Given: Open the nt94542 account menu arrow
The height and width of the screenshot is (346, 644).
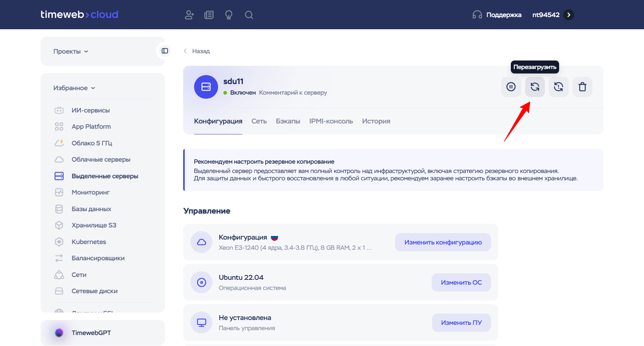Looking at the screenshot, I should coord(569,15).
